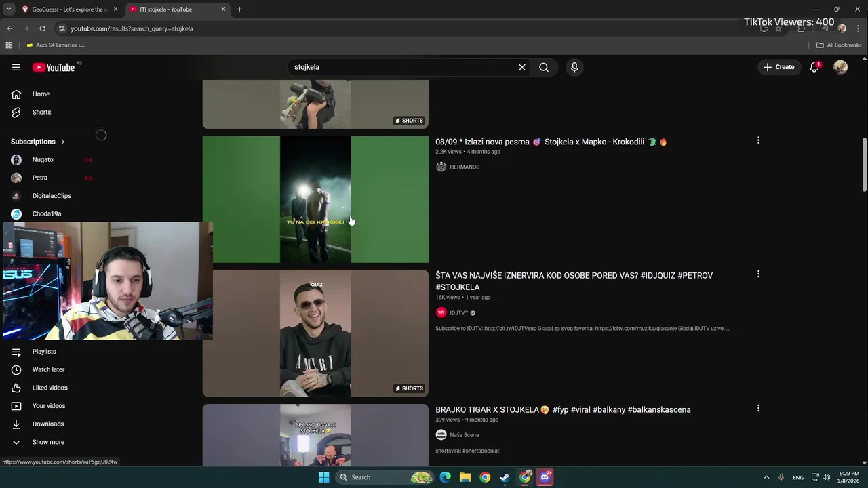
Task: Open the IDJTV channel link
Action: 459,313
